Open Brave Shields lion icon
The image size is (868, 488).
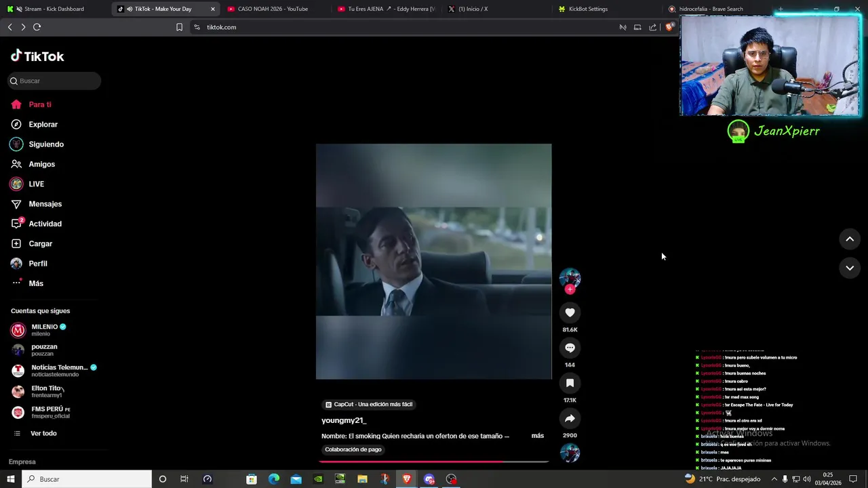pos(669,27)
